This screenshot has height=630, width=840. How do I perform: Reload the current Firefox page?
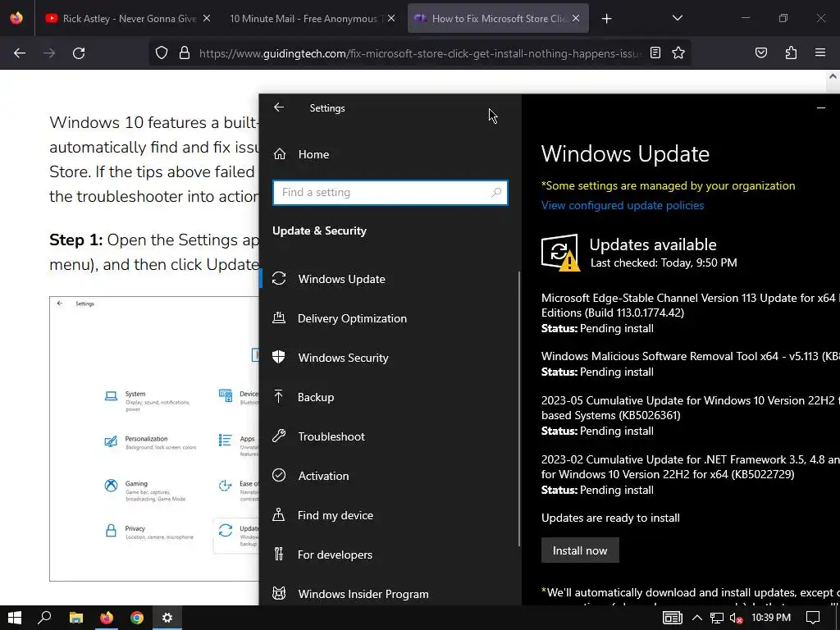(79, 53)
